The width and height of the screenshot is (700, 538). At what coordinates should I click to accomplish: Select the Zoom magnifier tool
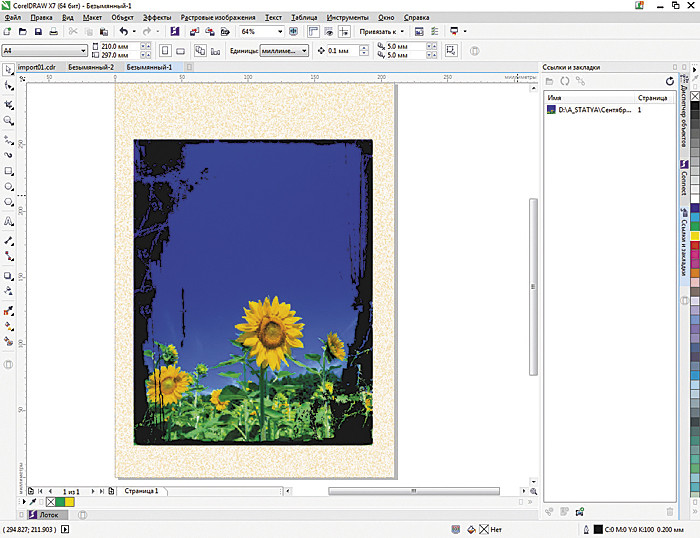pos(9,120)
